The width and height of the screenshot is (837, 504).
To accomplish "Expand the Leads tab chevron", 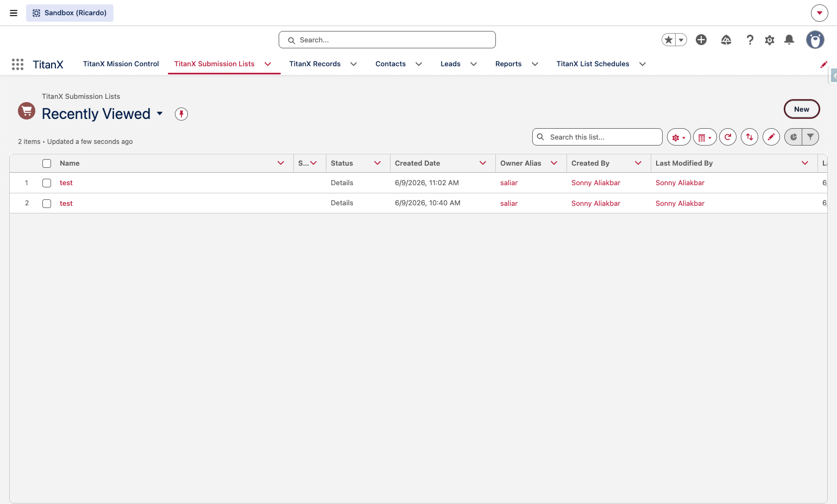I will [x=474, y=64].
